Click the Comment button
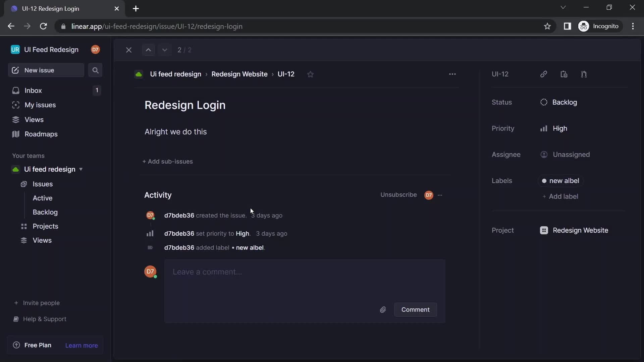The width and height of the screenshot is (644, 362). pos(415,310)
